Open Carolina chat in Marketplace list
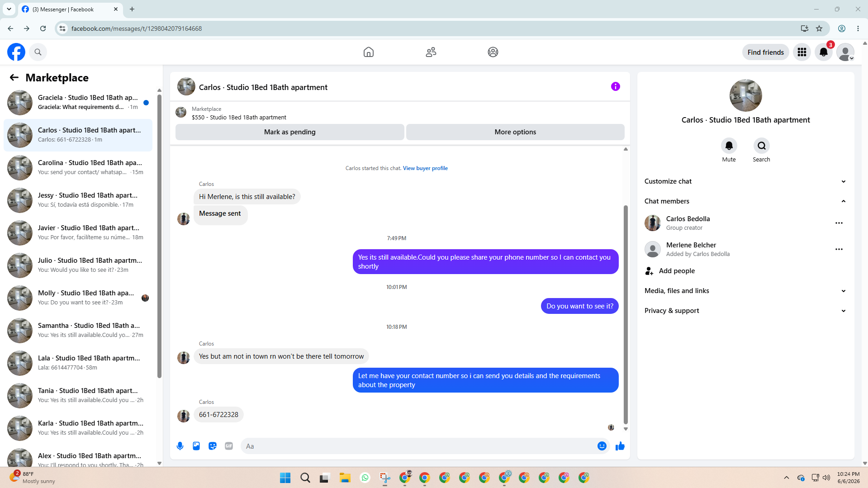The height and width of the screenshot is (488, 868). pyautogui.click(x=78, y=168)
